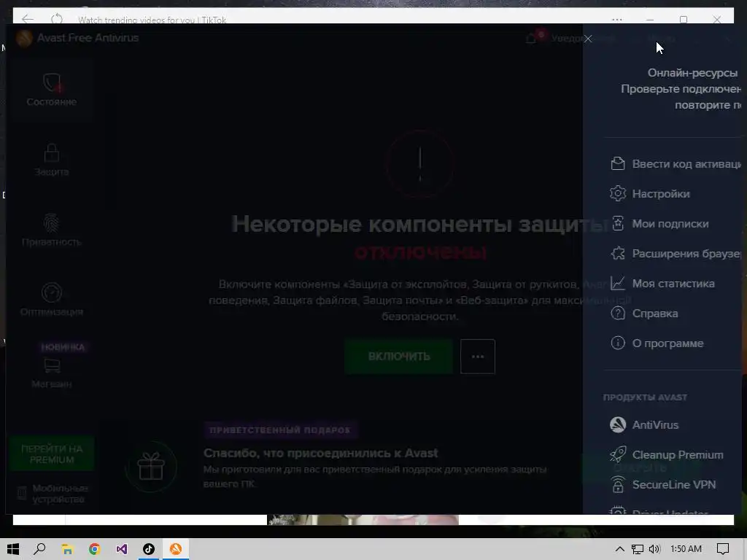Screen dimensions: 747x560
Task: Click the AntiVirus product icon
Action: [618, 425]
